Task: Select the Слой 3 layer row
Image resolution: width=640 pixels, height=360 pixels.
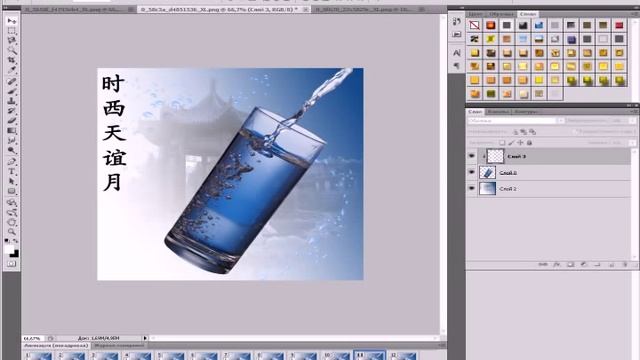Action: (549, 156)
